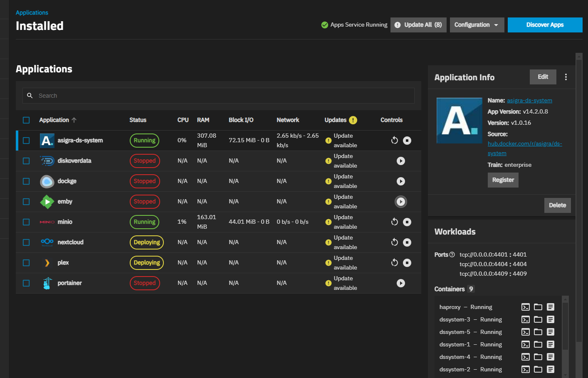Restart the asigra-ds-system app
Viewport: 588px width, 378px height.
point(394,141)
